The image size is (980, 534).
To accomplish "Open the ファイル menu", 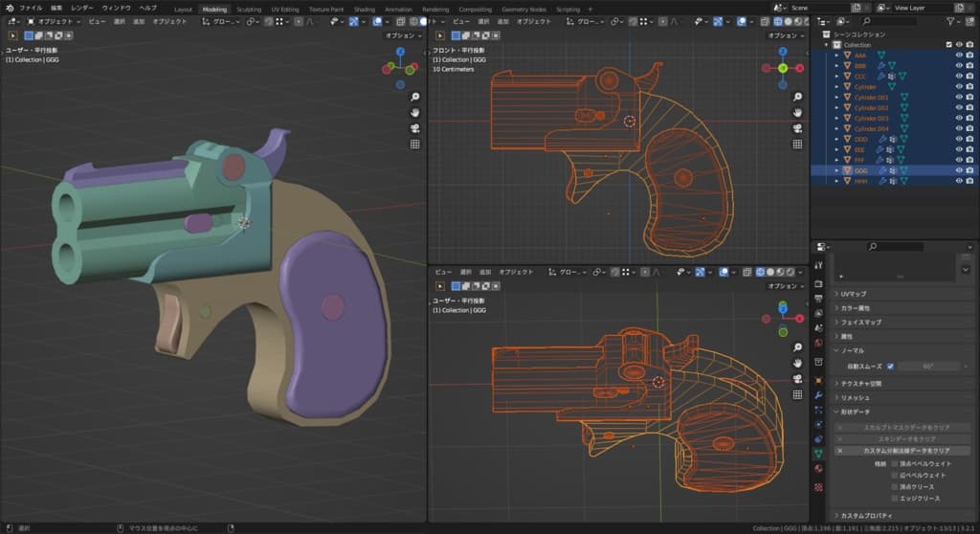I will [x=31, y=8].
